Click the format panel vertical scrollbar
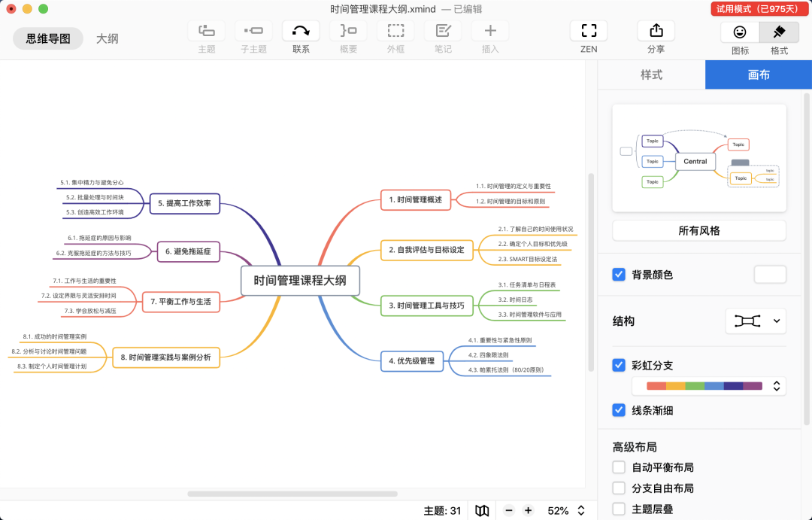 click(806, 259)
